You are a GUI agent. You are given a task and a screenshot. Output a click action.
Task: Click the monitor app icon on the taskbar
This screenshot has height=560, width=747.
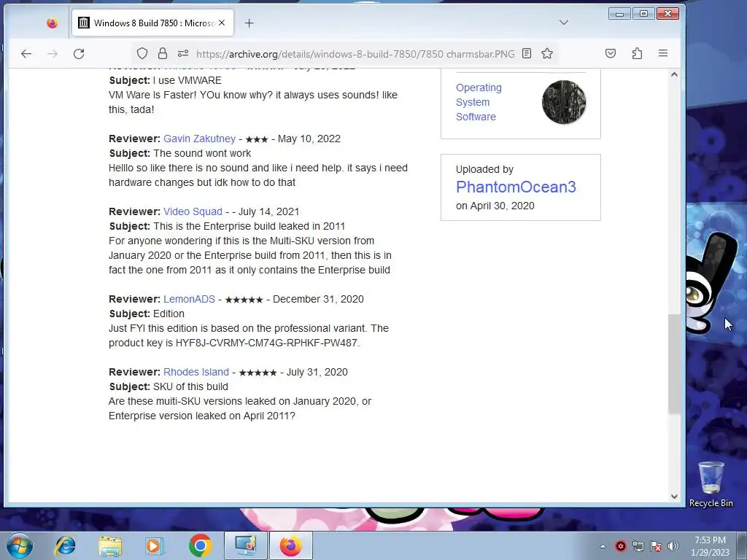pyautogui.click(x=246, y=545)
